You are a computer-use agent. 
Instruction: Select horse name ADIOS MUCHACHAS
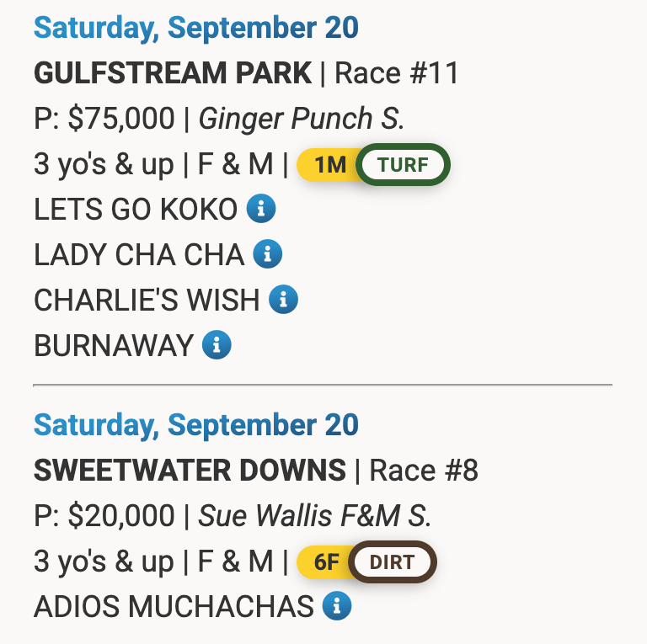(x=174, y=606)
